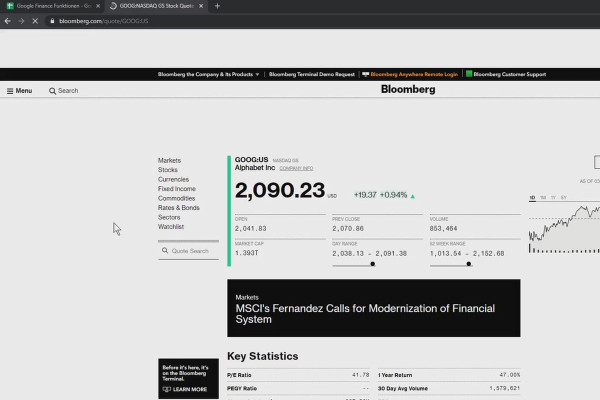Open Watchlist in the left navigation
The height and width of the screenshot is (400, 600).
point(171,227)
